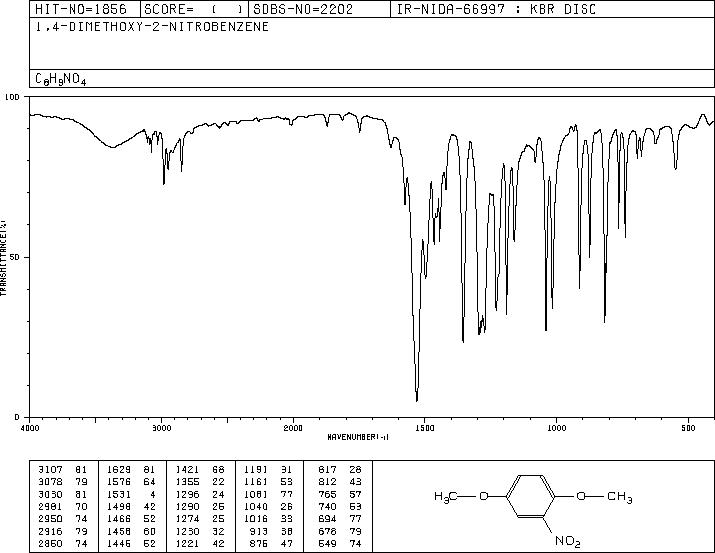Click peak table entry 2860
715x553 pixels.
(x=51, y=543)
